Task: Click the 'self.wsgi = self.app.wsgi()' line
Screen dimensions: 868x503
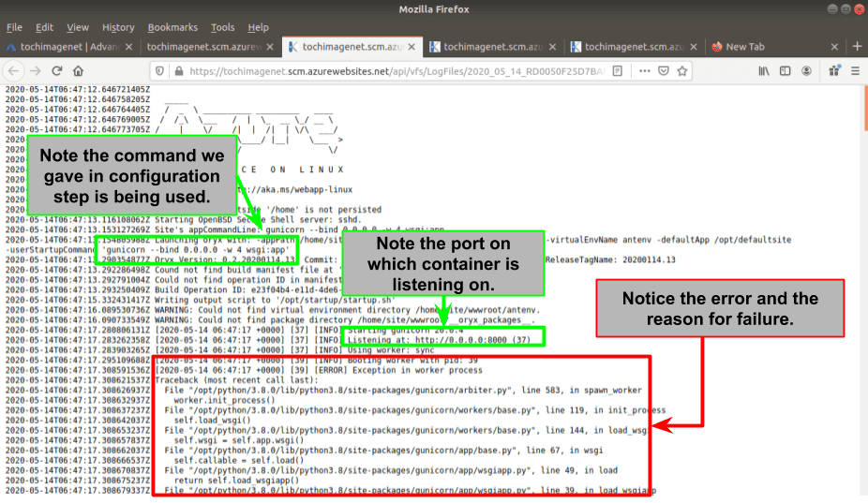Action: coord(239,440)
